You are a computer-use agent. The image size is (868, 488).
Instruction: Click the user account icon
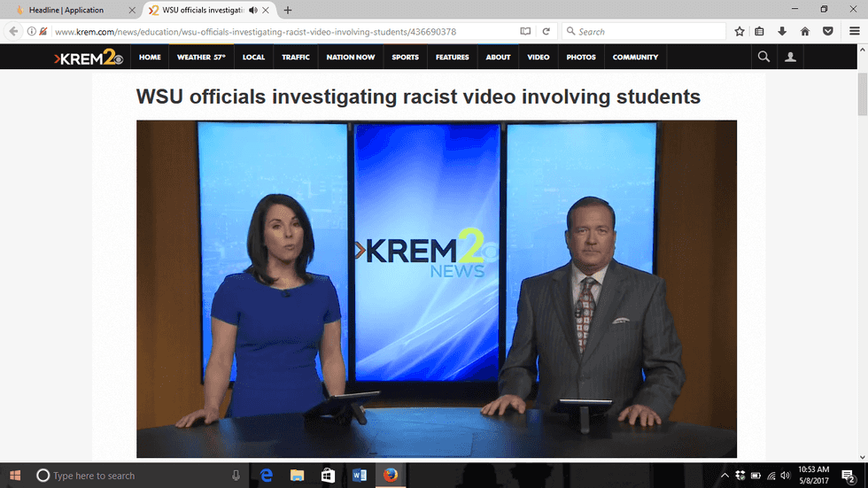point(790,57)
